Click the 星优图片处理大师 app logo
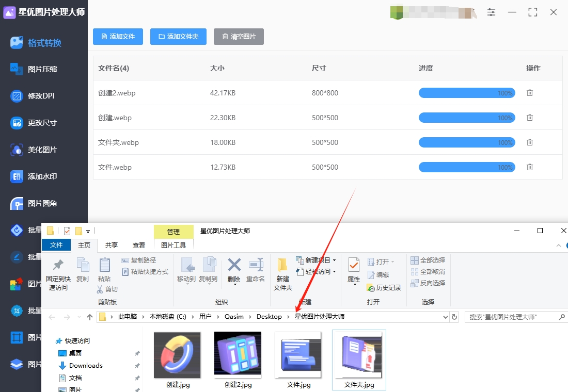Image resolution: width=568 pixels, height=392 pixels. tap(9, 12)
